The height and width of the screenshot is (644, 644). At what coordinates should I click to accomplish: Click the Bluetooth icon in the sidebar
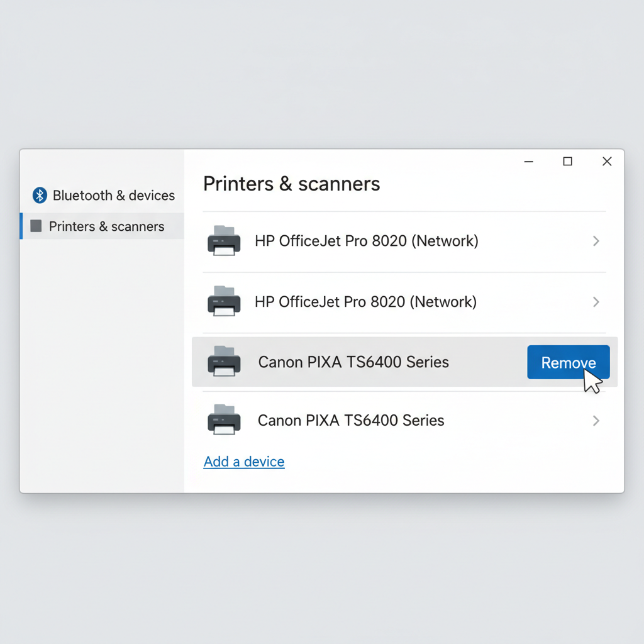click(x=39, y=195)
